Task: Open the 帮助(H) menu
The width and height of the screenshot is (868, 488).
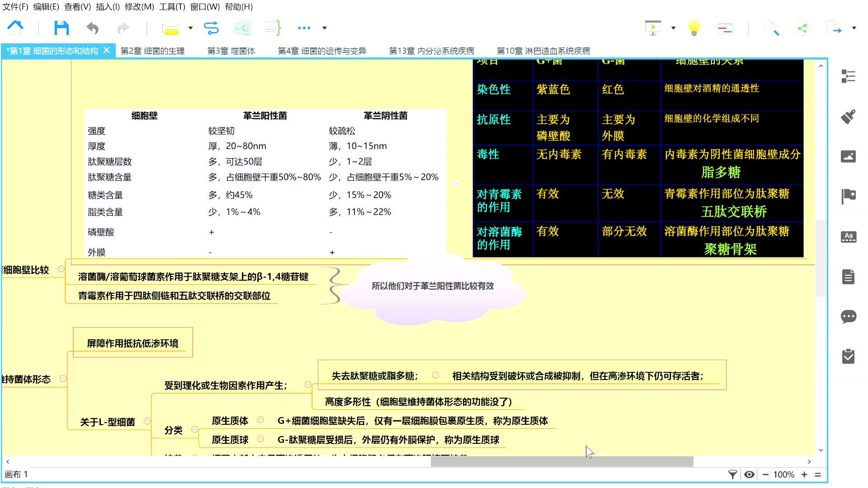Action: pos(239,7)
